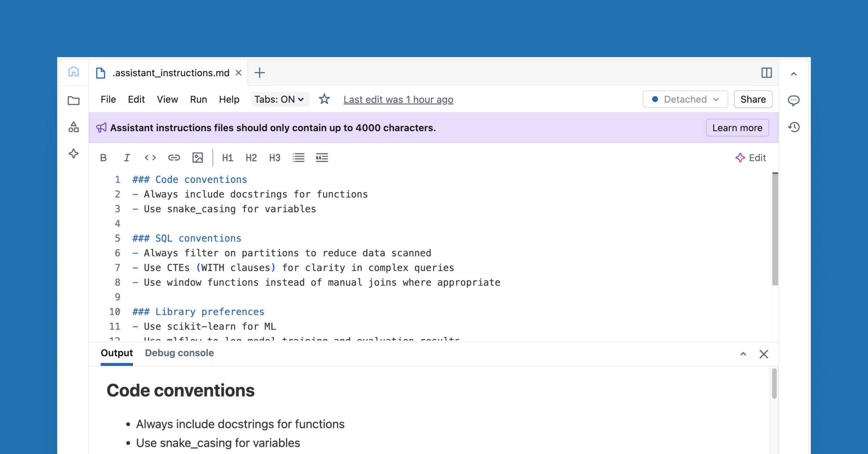
Task: Click the editor vertical scrollbar
Action: (775, 229)
